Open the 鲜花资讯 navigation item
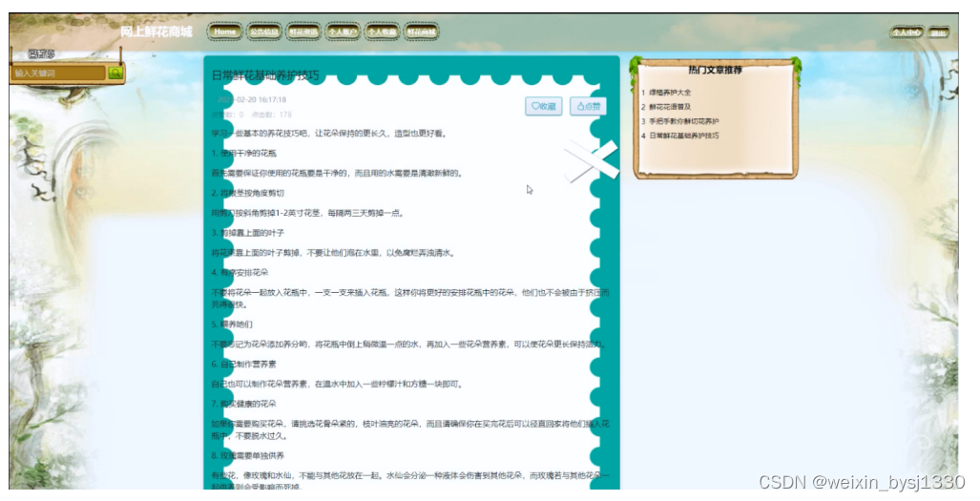The image size is (980, 501). [x=303, y=31]
